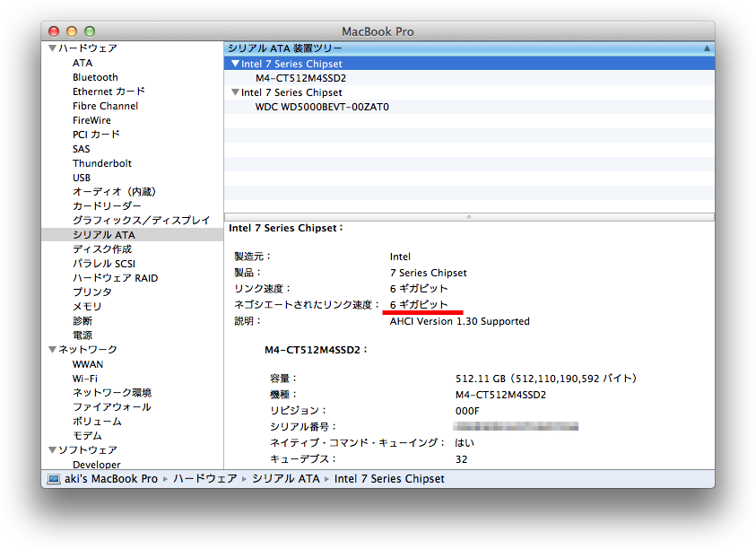Click the 製造元 value Intel
The width and height of the screenshot is (756, 549).
click(x=400, y=257)
